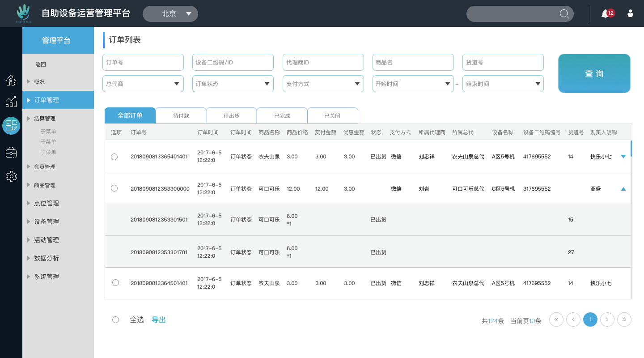644x358 pixels.
Task: Click the 查询 search button
Action: pos(594,73)
